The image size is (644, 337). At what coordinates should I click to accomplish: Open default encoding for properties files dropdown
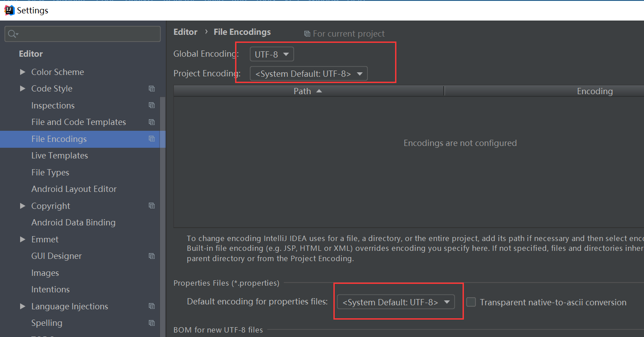396,302
